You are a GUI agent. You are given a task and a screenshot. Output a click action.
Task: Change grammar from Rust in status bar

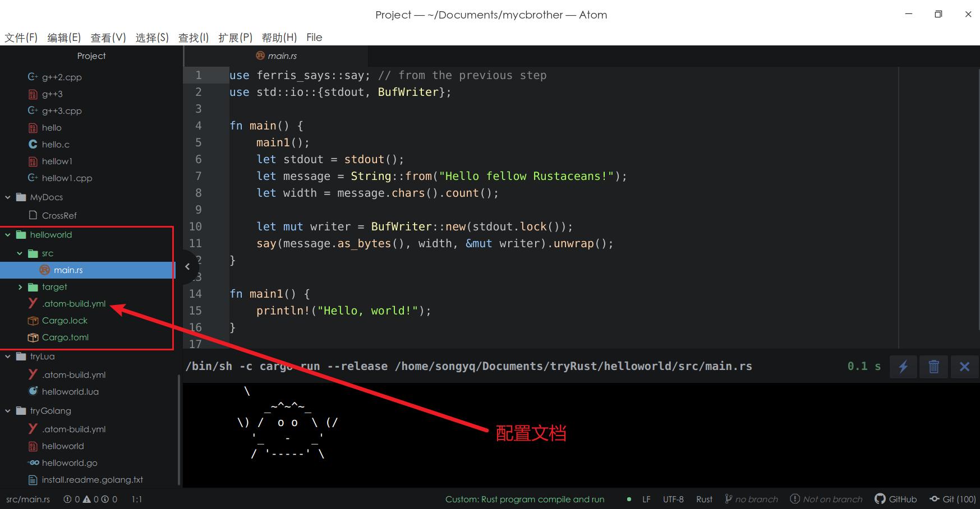[704, 499]
